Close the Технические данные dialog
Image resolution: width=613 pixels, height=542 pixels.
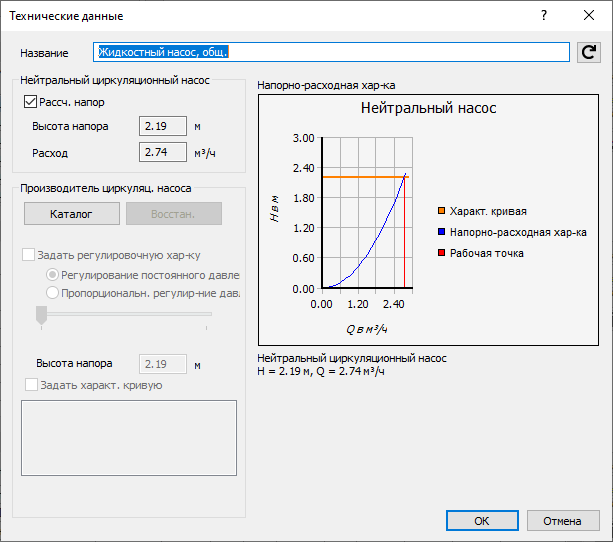[x=589, y=16]
